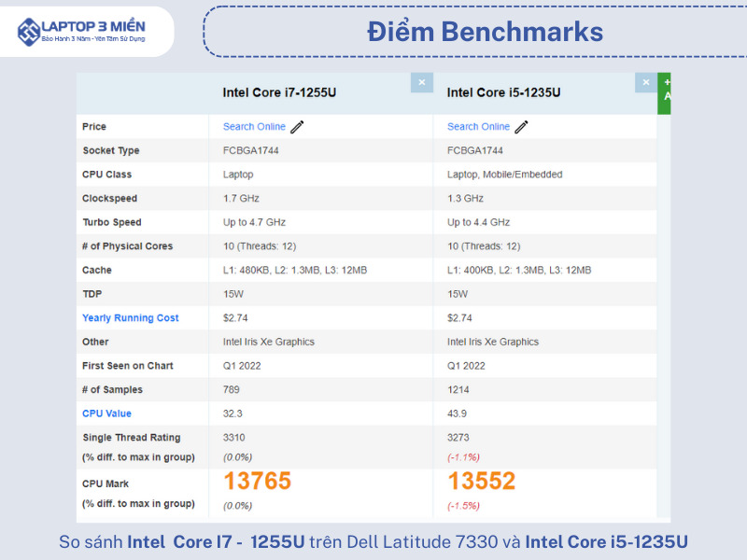Click the 3310 Single Thread Rating value
The height and width of the screenshot is (560, 747).
coord(235,438)
